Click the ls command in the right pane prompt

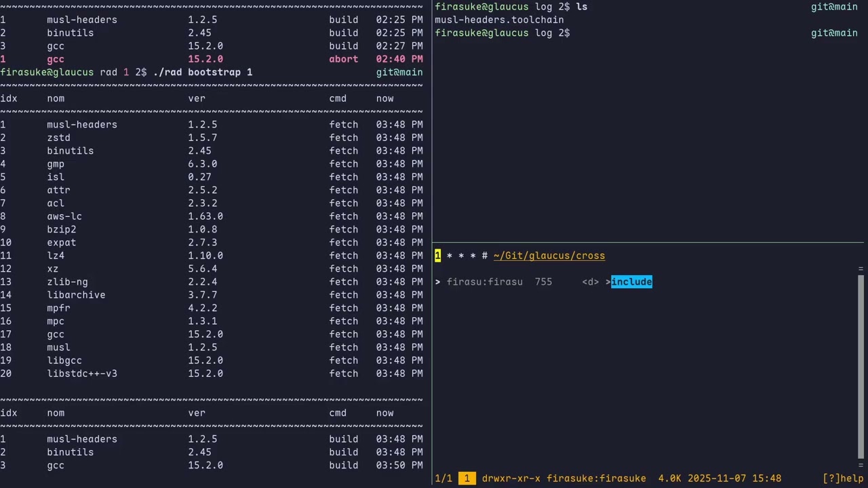pyautogui.click(x=581, y=7)
